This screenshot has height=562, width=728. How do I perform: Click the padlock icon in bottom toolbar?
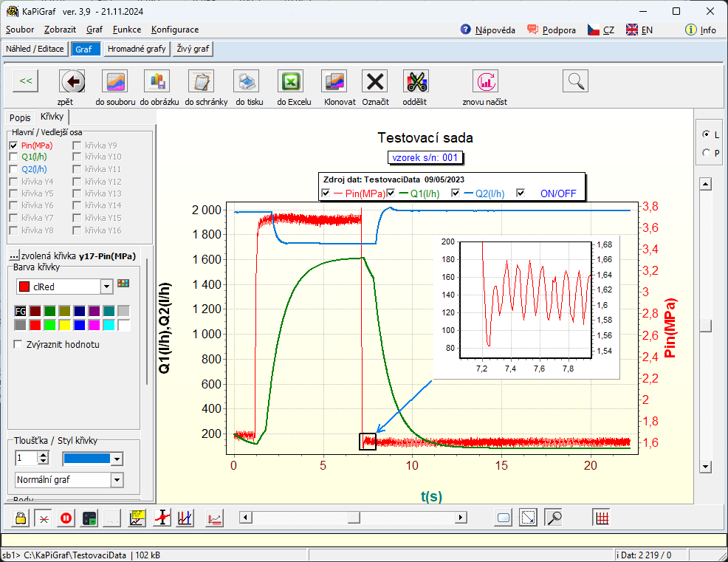(21, 518)
